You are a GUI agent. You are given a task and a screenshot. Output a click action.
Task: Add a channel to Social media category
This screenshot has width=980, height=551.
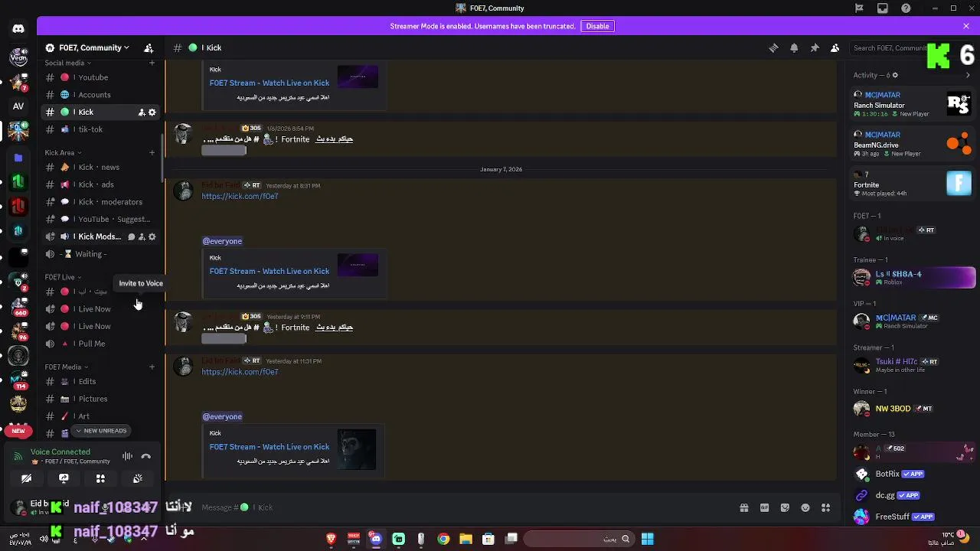click(x=152, y=63)
